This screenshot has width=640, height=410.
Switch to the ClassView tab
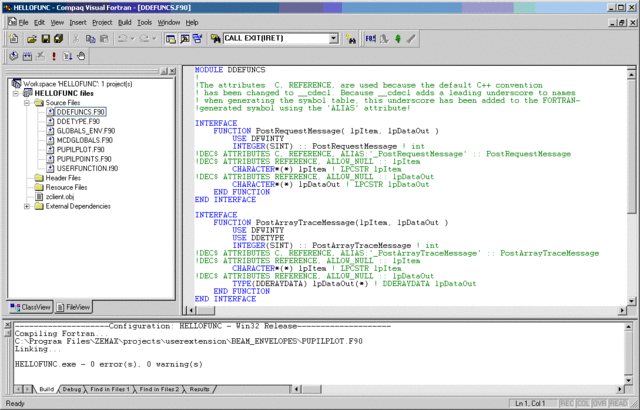tap(31, 307)
